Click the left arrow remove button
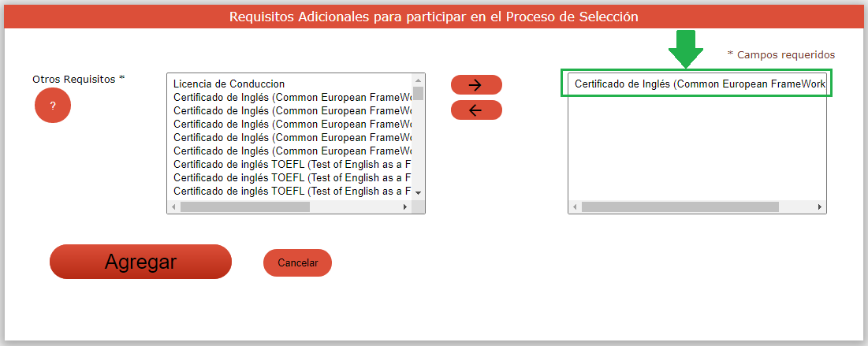Screen dimensions: 868x346 pyautogui.click(x=476, y=110)
